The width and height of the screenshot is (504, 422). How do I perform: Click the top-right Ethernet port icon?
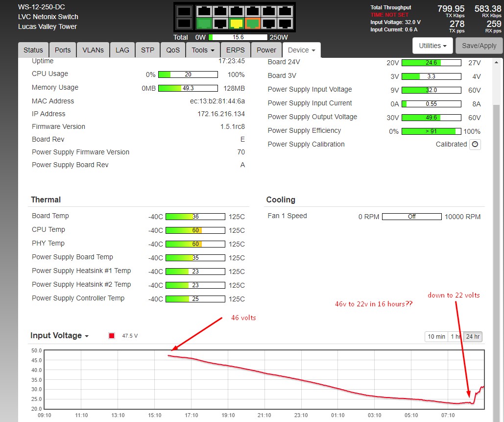[x=285, y=11]
